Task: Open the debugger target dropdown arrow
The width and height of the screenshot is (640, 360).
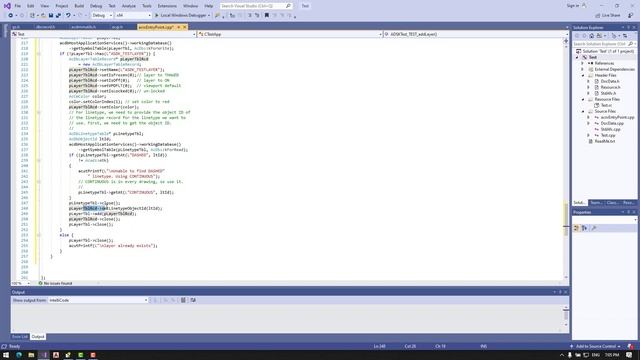Action: coord(209,16)
